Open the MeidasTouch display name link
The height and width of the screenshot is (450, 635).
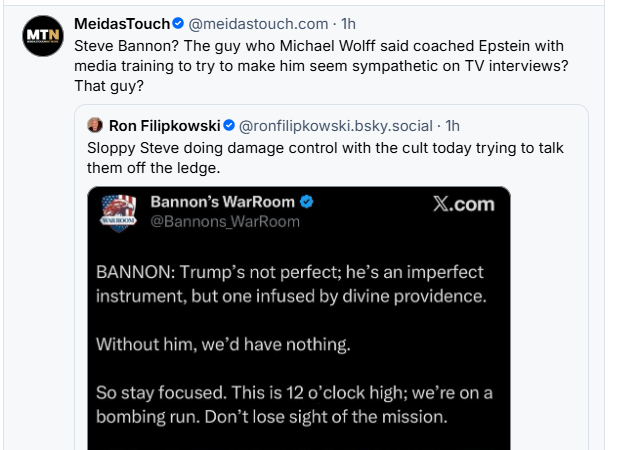[x=122, y=24]
